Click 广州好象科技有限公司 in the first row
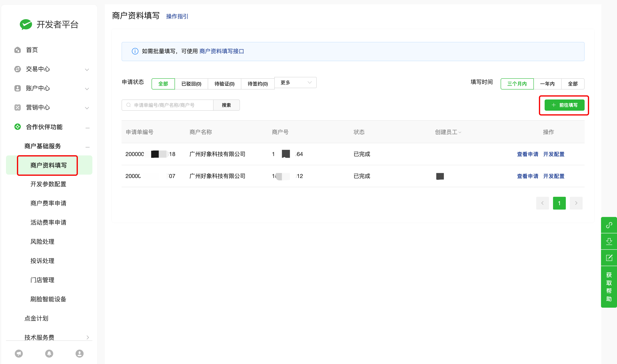Image resolution: width=617 pixels, height=364 pixels. point(218,154)
